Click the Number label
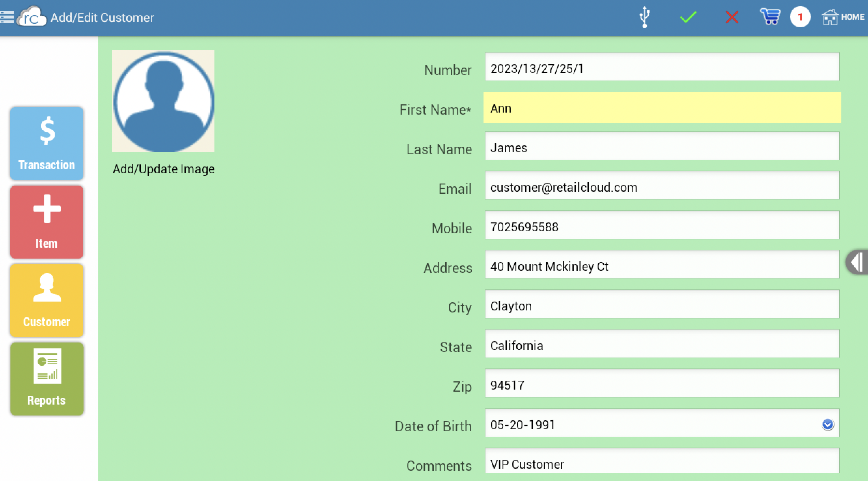The height and width of the screenshot is (481, 868). tap(448, 70)
